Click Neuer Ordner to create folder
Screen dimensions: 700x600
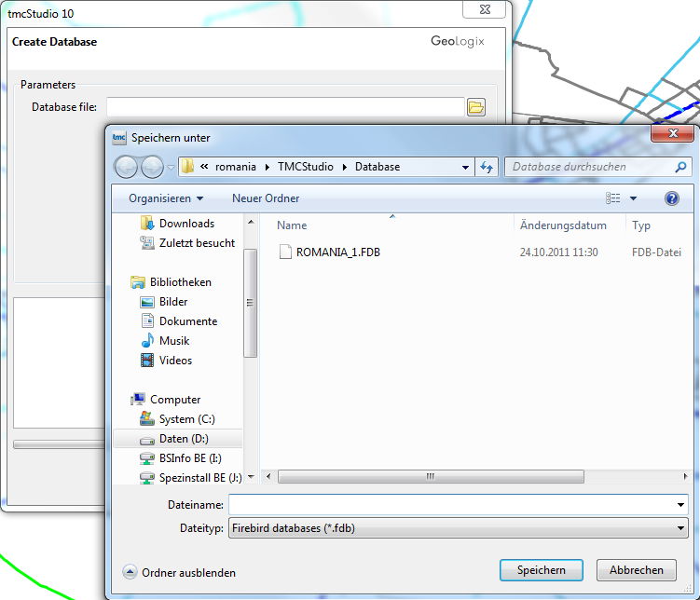(266, 198)
